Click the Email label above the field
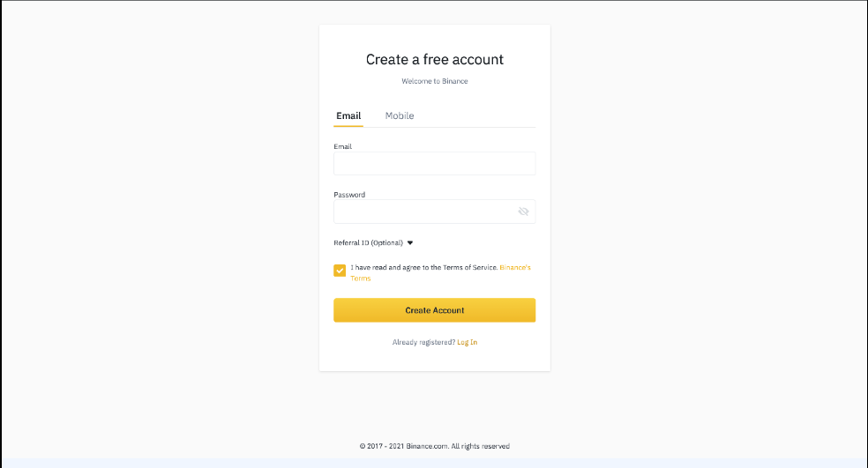Image resolution: width=868 pixels, height=468 pixels. (342, 146)
